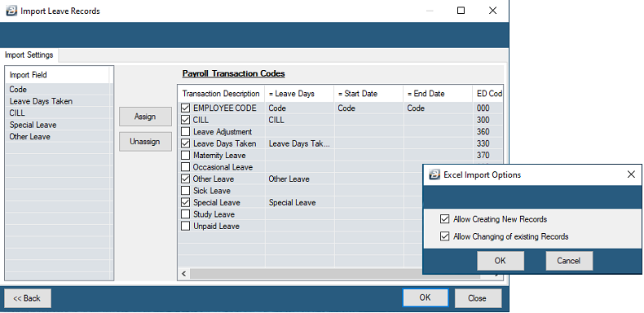The height and width of the screenshot is (313, 644).
Task: Select the Study Leave row label
Action: (x=214, y=214)
